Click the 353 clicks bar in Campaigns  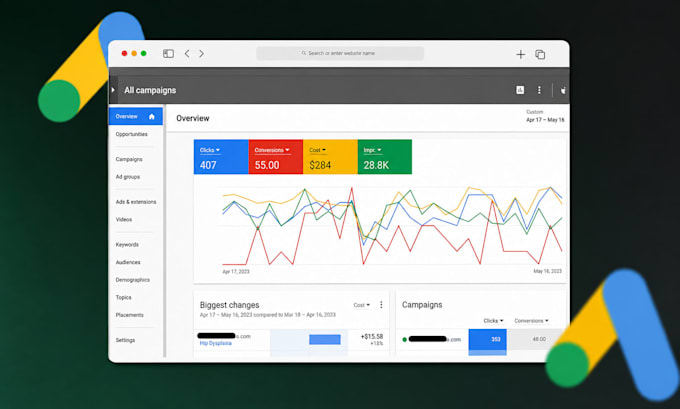pos(487,340)
